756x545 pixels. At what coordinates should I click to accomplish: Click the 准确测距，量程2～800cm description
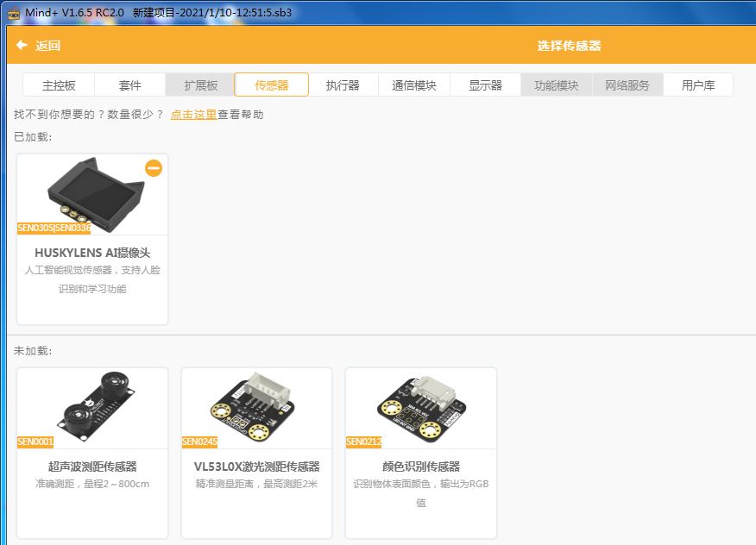[92, 484]
